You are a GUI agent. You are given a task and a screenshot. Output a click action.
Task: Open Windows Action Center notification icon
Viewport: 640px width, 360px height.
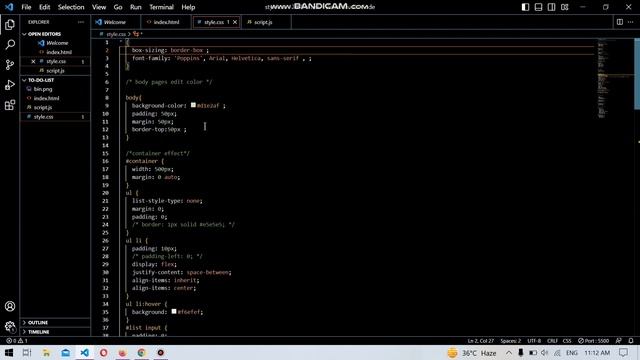623,353
